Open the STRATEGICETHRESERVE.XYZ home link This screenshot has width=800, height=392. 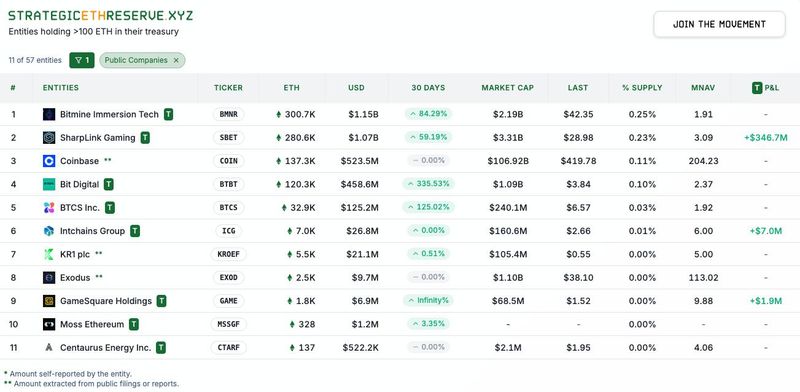click(101, 15)
